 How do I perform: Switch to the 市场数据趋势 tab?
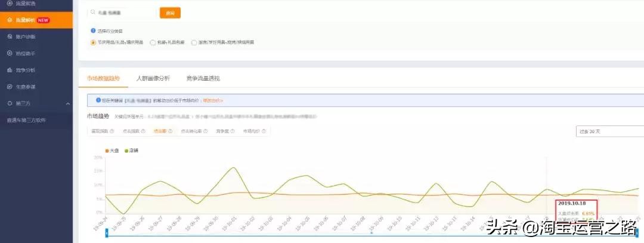tap(103, 78)
